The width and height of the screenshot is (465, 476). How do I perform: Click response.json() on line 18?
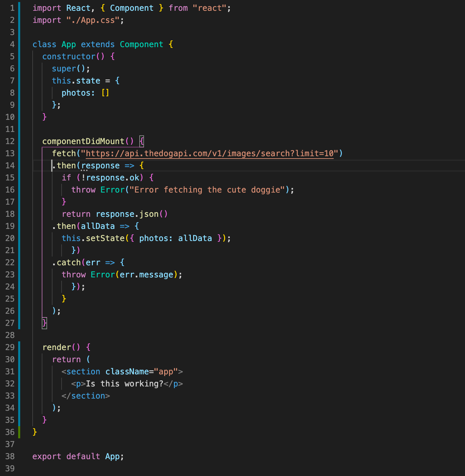131,214
